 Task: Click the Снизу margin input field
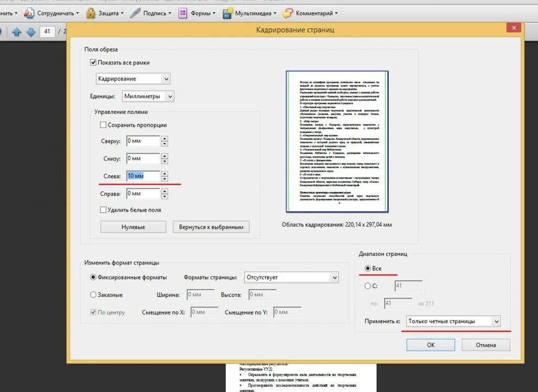(x=143, y=158)
